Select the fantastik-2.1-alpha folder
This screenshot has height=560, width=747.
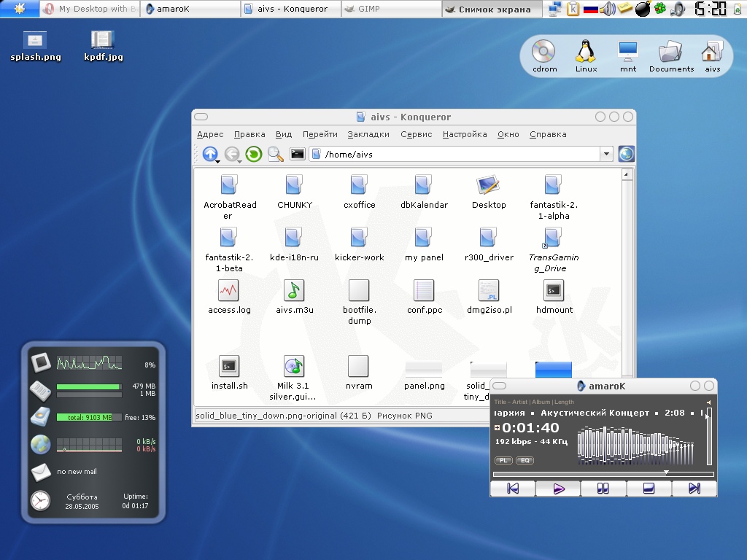[x=554, y=197]
